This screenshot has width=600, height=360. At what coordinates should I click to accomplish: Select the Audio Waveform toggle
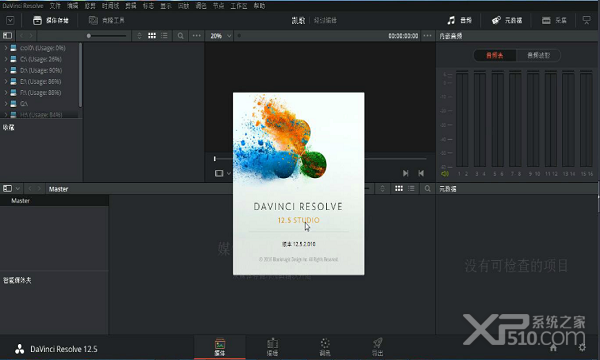pyautogui.click(x=538, y=55)
